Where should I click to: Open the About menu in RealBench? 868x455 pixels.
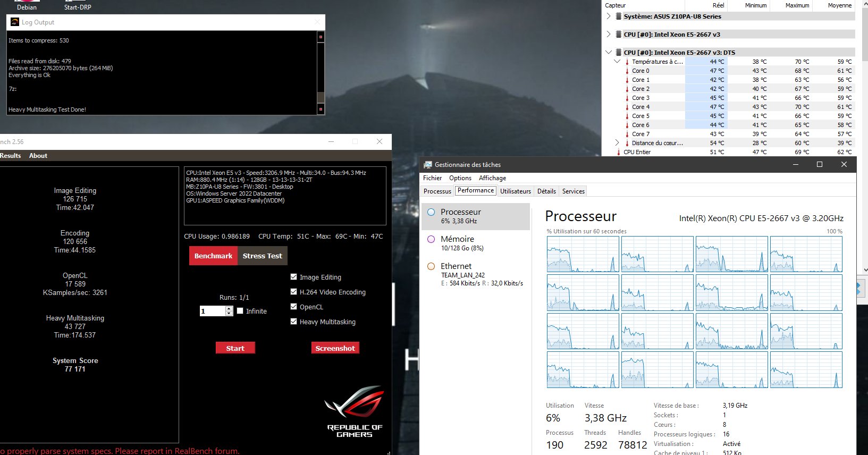[x=38, y=156]
